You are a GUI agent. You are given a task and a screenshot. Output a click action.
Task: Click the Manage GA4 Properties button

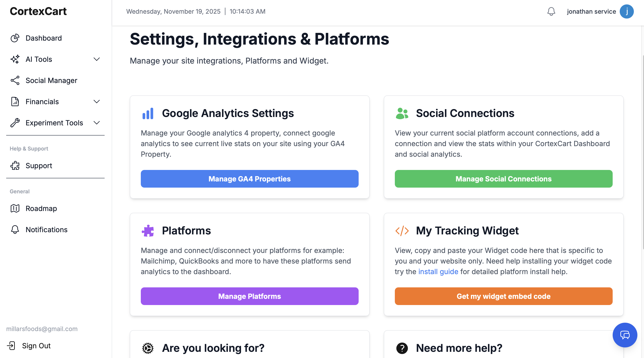[249, 179]
